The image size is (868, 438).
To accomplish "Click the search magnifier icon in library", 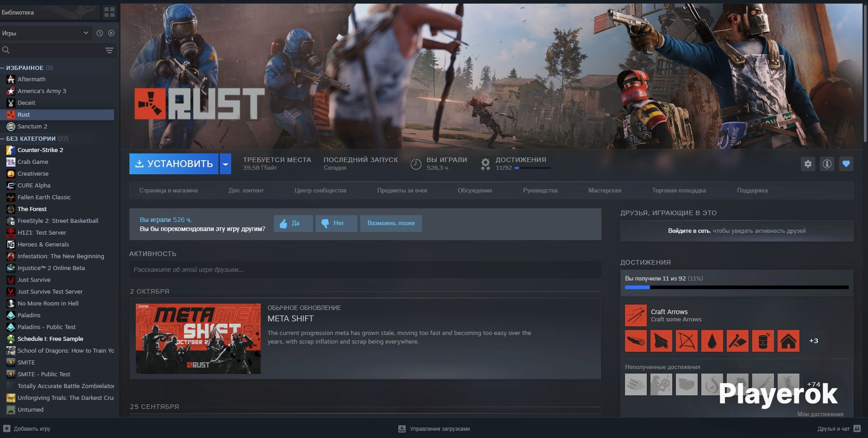I will pyautogui.click(x=6, y=50).
